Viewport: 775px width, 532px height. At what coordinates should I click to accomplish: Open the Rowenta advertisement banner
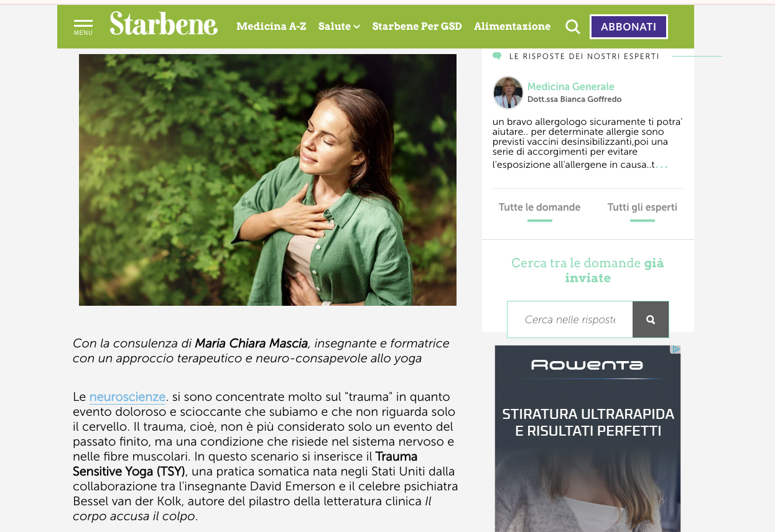pyautogui.click(x=588, y=439)
